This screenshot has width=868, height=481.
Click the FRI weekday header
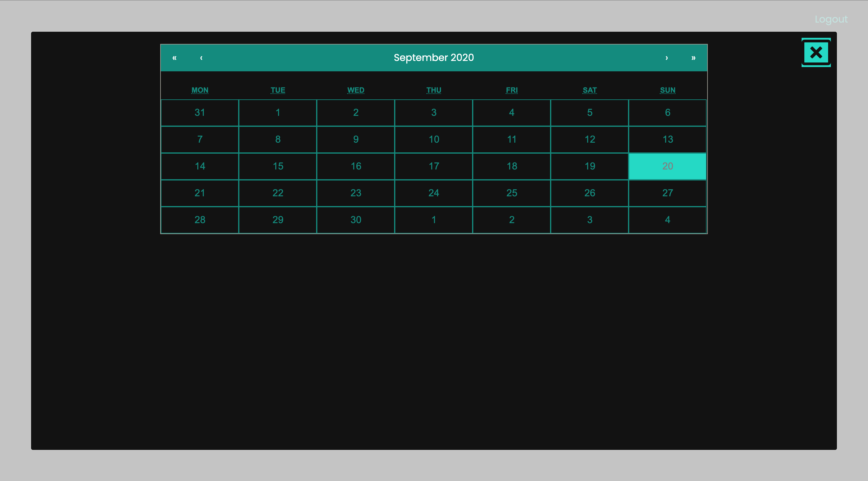pyautogui.click(x=511, y=90)
